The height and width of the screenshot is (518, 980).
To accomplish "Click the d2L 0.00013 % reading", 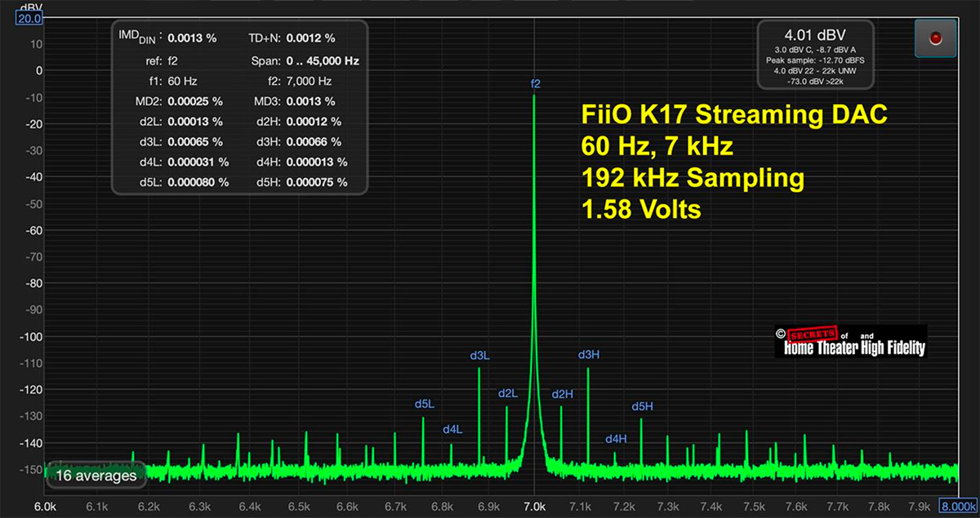I will [195, 122].
